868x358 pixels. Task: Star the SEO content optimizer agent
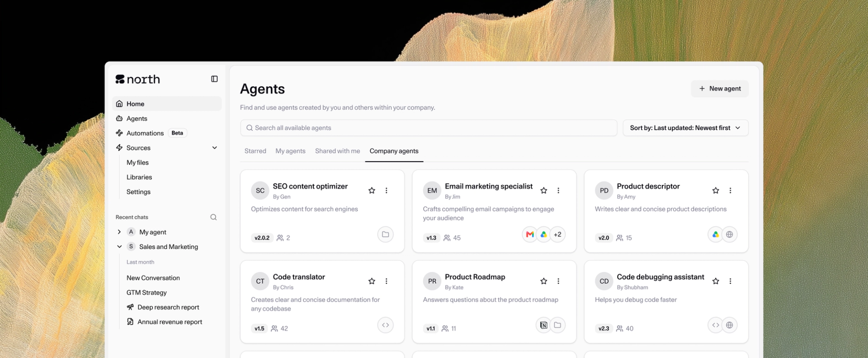click(372, 191)
